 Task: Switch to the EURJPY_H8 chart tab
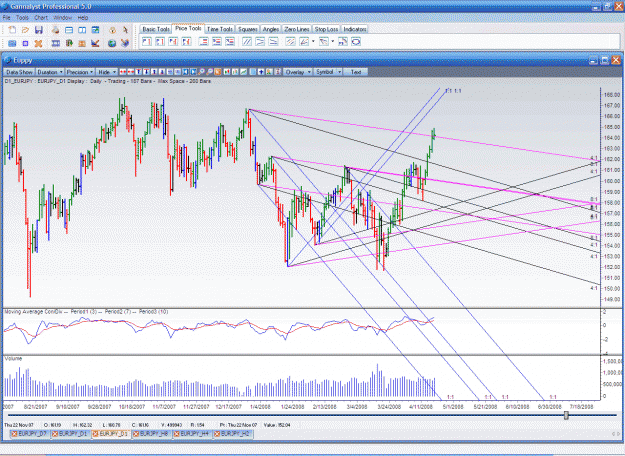point(153,434)
